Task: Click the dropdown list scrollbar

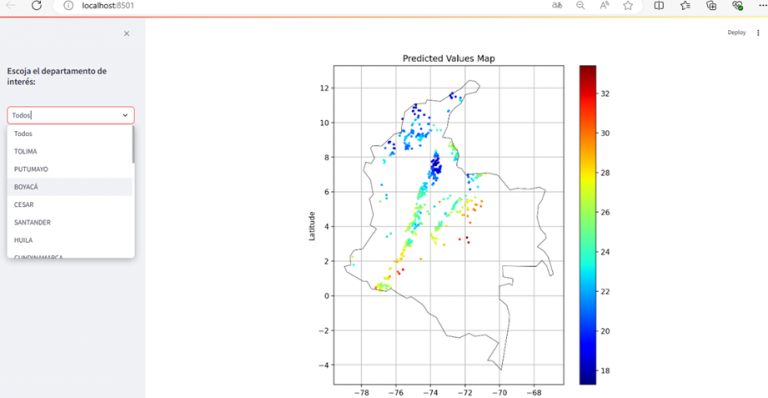Action: coord(133,145)
